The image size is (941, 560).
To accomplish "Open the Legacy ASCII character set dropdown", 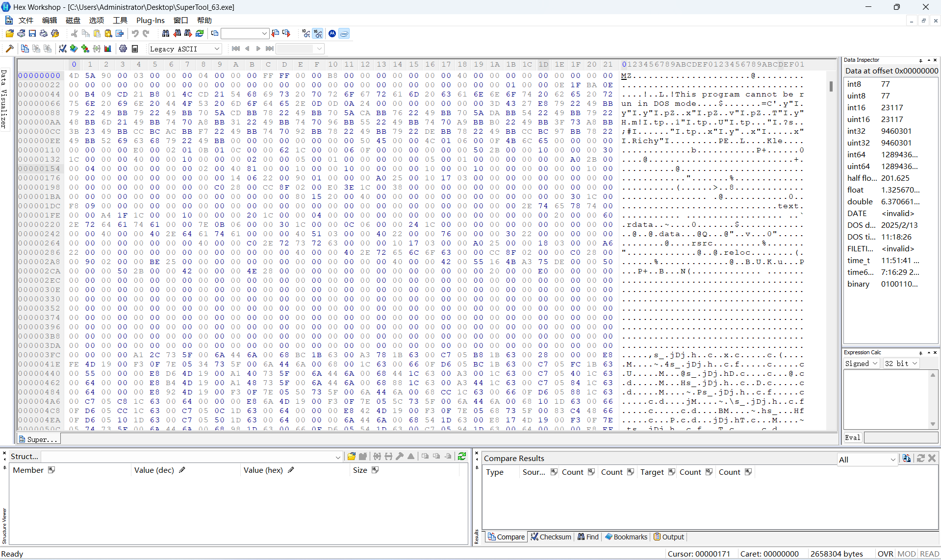I will click(x=184, y=49).
